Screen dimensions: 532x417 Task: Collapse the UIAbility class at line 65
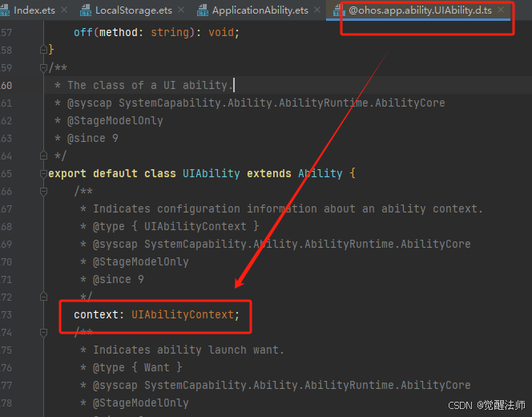43,173
